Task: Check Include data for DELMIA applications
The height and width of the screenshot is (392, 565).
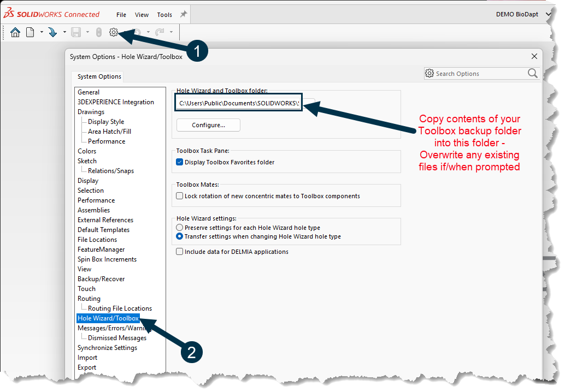Action: point(179,252)
